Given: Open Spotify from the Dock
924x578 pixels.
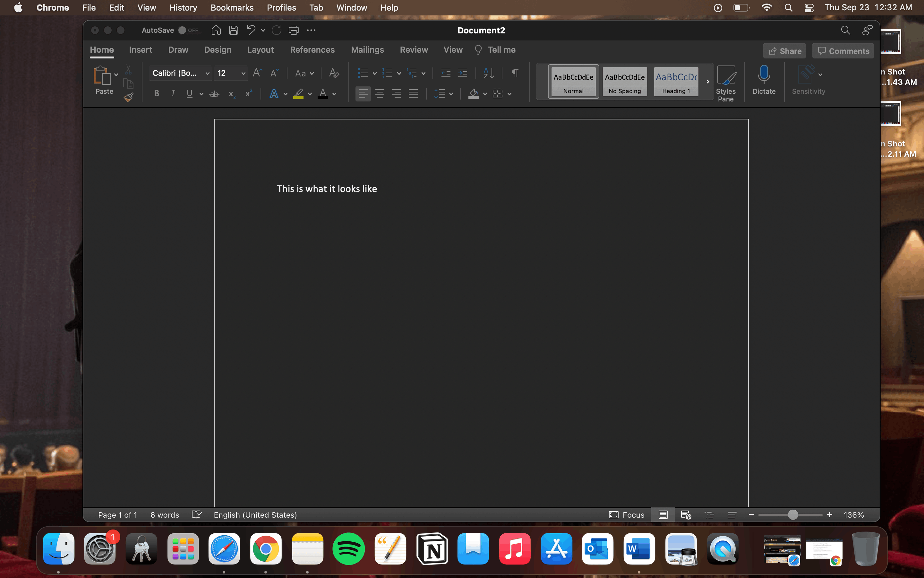Looking at the screenshot, I should [349, 548].
